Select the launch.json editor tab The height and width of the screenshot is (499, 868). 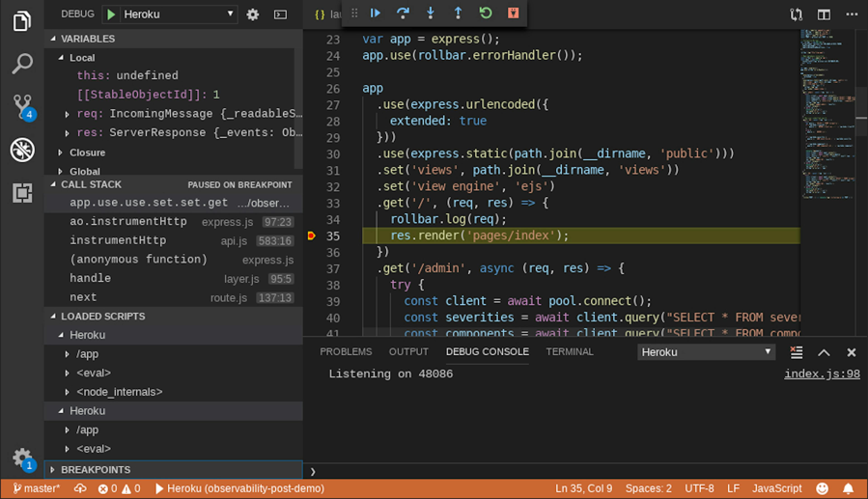click(x=328, y=14)
